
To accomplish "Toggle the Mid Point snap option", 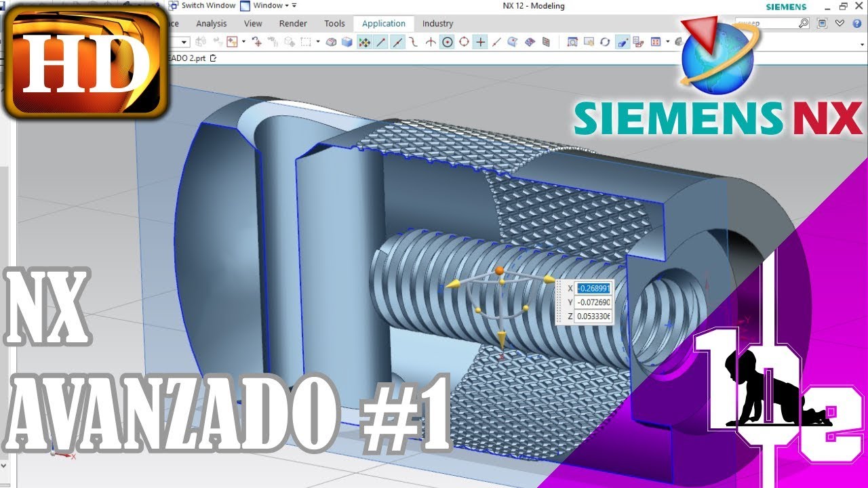I will click(x=397, y=42).
